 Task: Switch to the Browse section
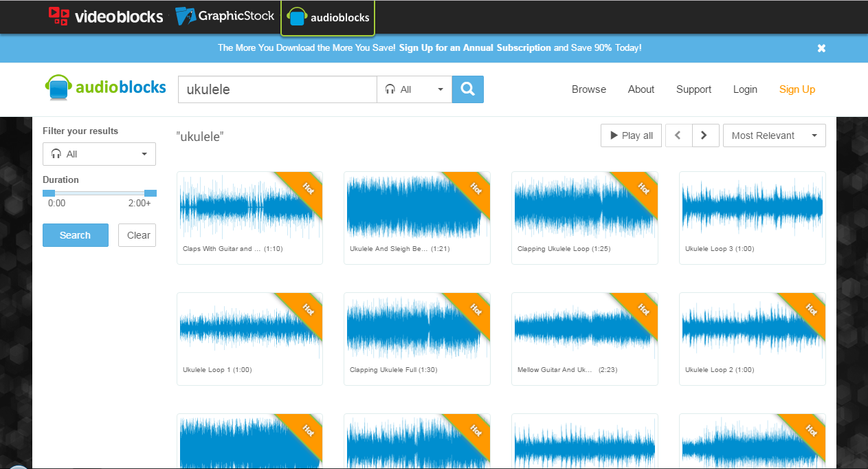pos(588,89)
